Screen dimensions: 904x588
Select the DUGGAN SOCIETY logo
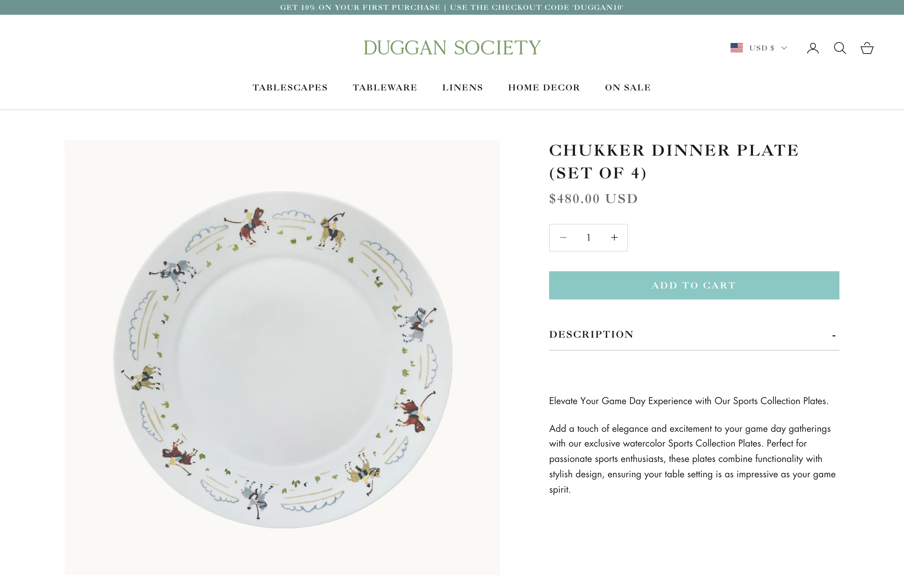click(452, 47)
